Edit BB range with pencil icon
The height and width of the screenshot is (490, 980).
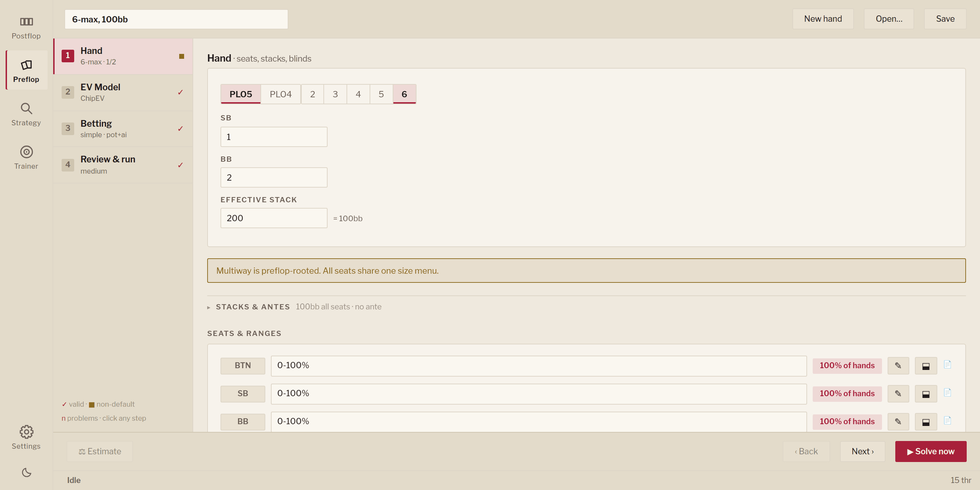point(898,421)
